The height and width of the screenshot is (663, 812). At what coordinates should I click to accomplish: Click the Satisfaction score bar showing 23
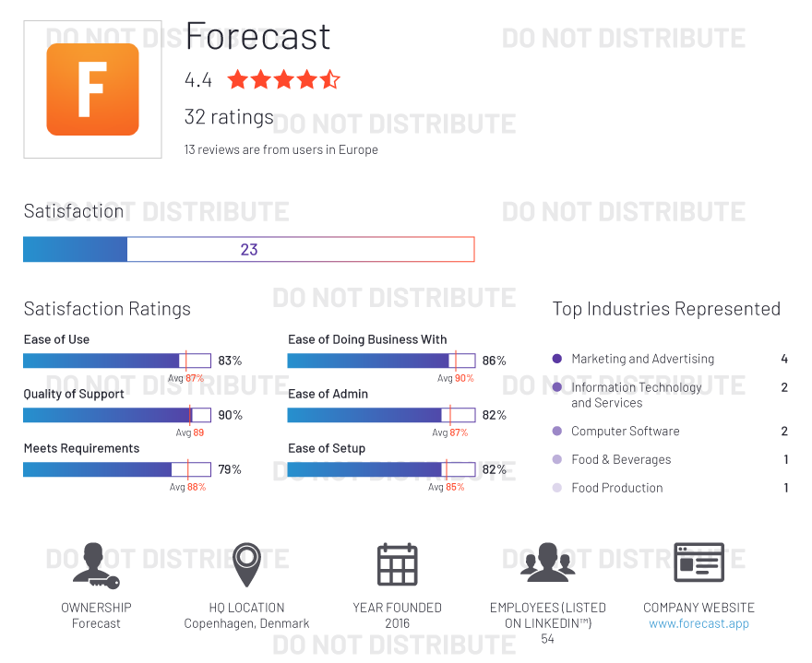(x=249, y=249)
